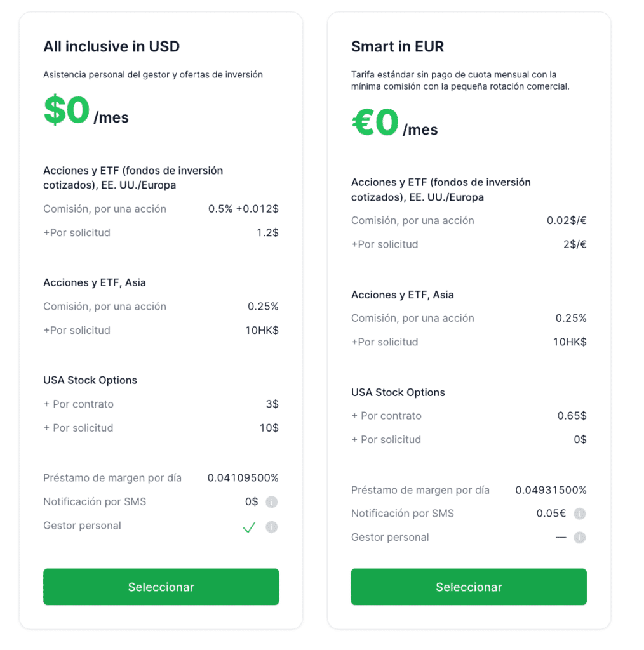Click the dash for Gestor personal, Smart plan
Image resolution: width=644 pixels, height=650 pixels.
[x=561, y=538]
